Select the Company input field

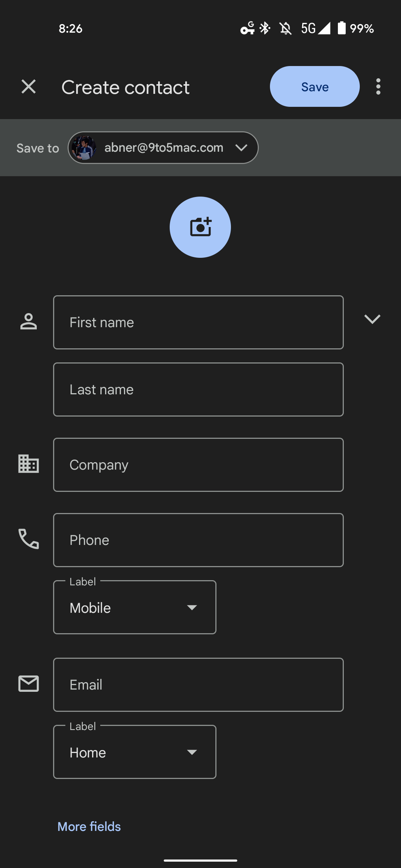[198, 465]
